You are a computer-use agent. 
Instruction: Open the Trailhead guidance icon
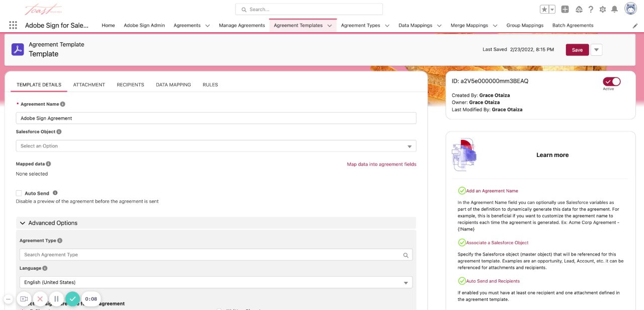pos(579,9)
